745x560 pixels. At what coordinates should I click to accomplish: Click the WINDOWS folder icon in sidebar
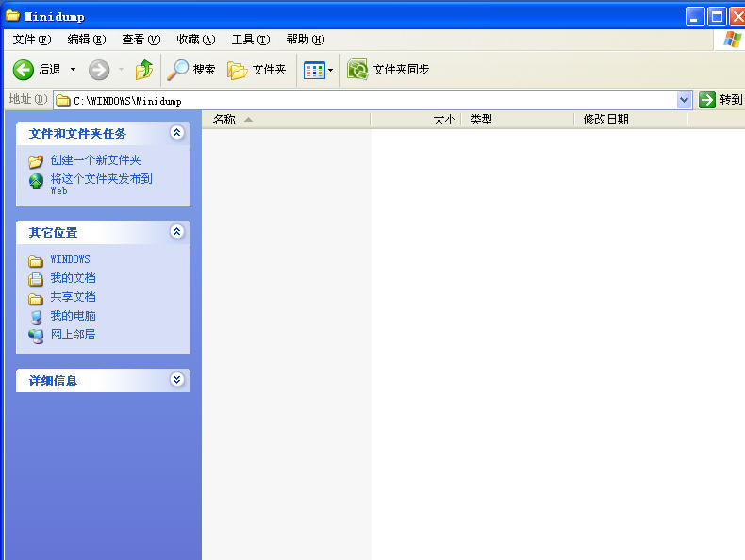coord(36,261)
